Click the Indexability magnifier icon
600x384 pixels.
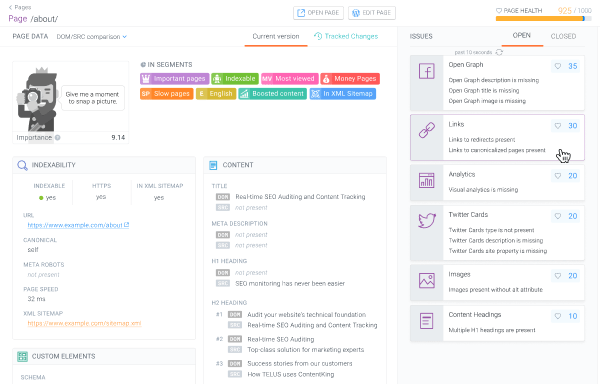pyautogui.click(x=22, y=165)
